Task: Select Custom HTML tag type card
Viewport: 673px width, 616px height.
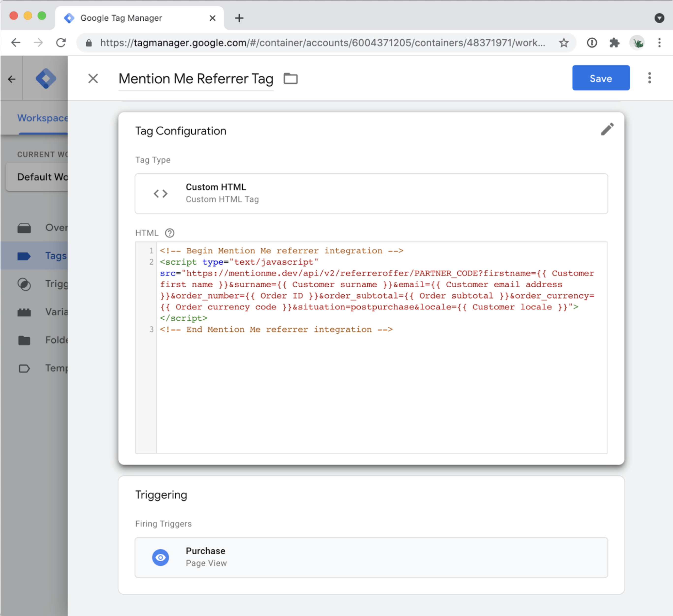Action: point(371,193)
